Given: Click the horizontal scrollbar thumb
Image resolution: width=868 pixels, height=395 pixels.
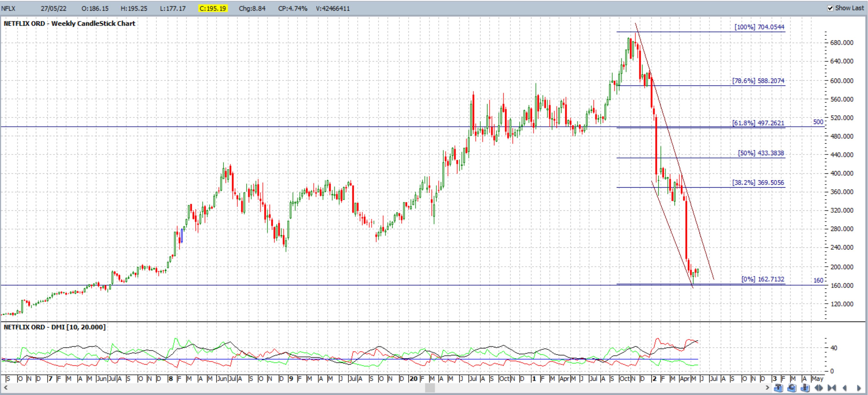Looking at the screenshot, I should 430,388.
